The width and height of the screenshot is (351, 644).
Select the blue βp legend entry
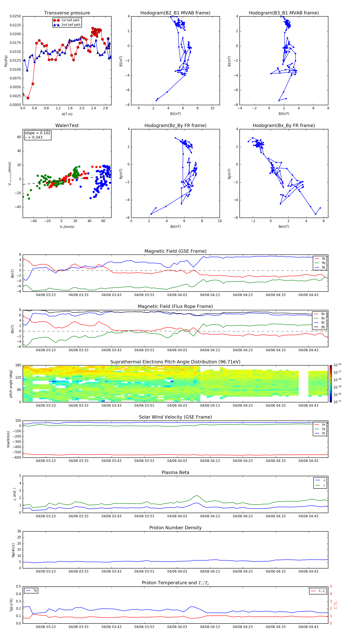click(321, 480)
